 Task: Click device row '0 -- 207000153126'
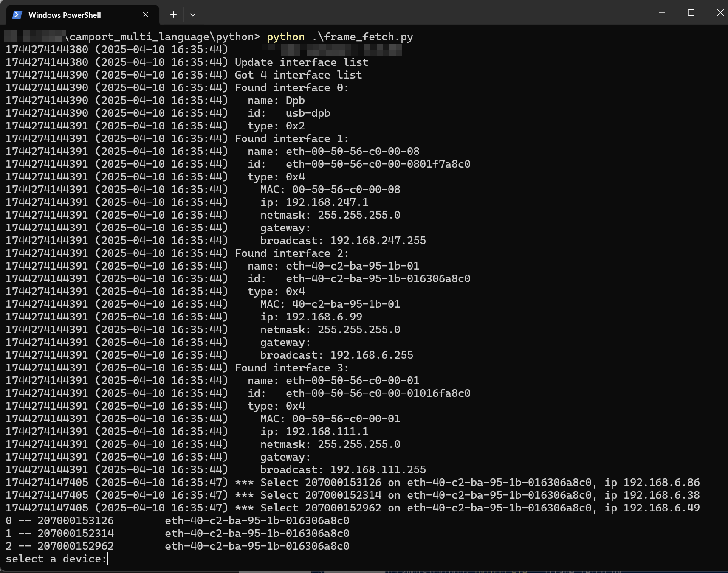tap(178, 521)
